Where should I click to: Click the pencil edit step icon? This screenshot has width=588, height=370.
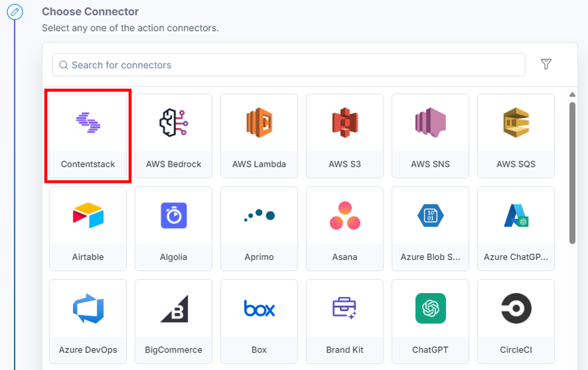[15, 12]
